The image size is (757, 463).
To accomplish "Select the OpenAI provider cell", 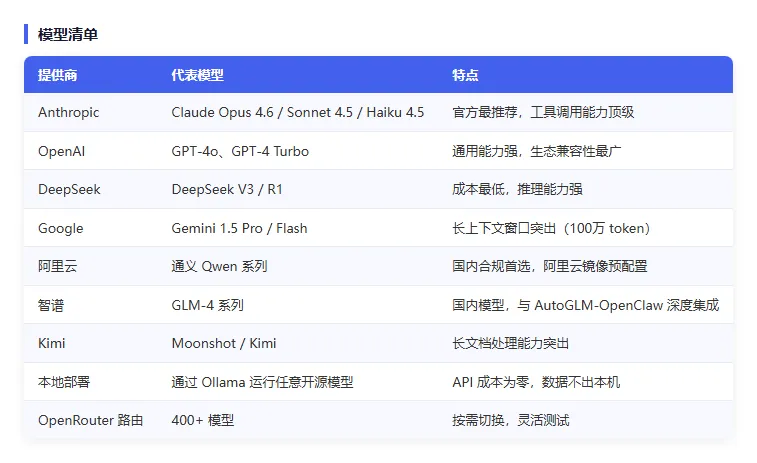I will pyautogui.click(x=61, y=151).
